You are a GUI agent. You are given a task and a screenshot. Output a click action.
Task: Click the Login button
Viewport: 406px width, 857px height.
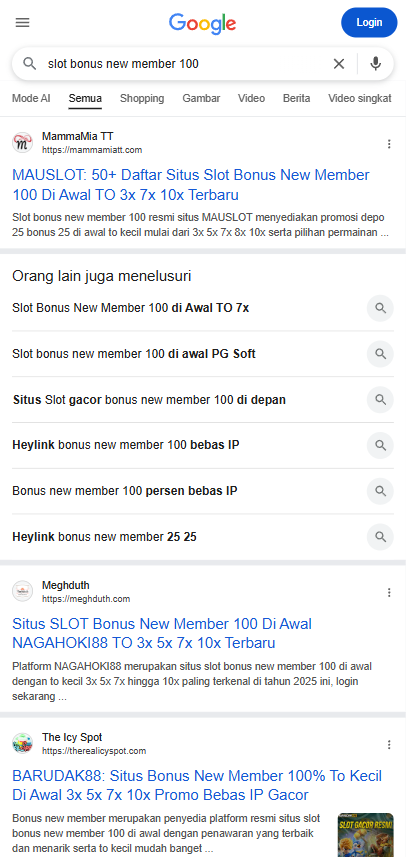(x=369, y=22)
